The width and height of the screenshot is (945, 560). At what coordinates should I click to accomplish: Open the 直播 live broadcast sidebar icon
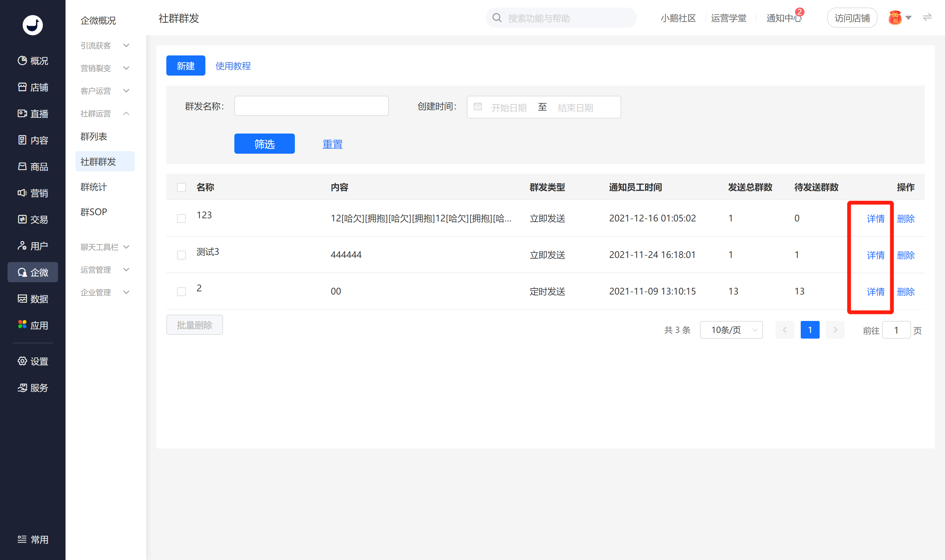pos(22,114)
